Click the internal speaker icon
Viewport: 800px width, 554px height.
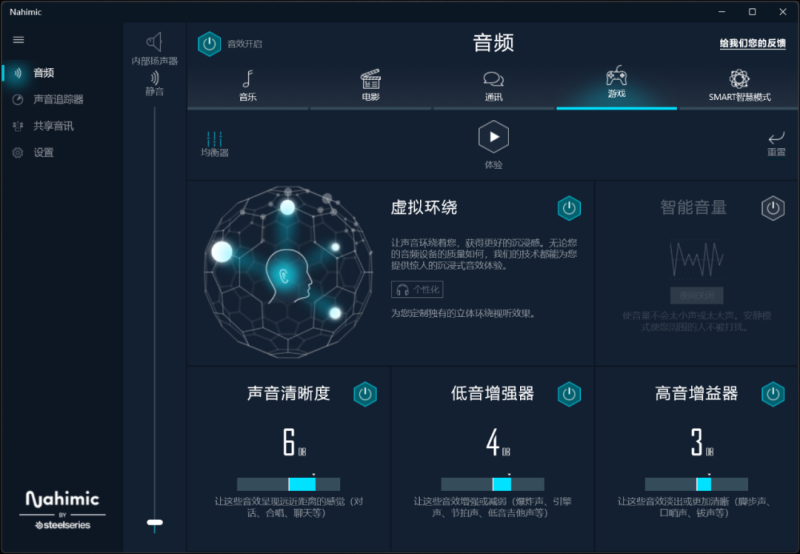click(x=154, y=42)
